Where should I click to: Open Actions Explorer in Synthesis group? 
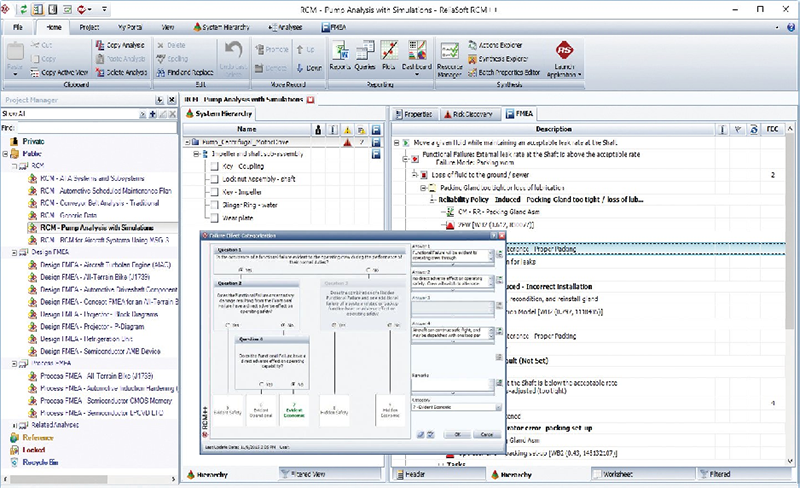pyautogui.click(x=495, y=45)
